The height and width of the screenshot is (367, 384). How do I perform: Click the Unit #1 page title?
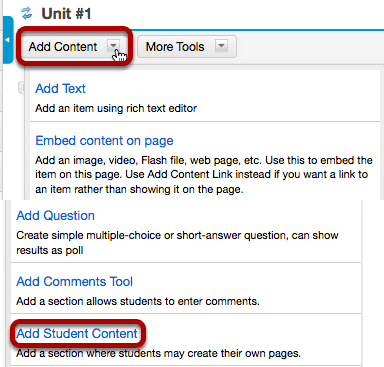[x=66, y=14]
